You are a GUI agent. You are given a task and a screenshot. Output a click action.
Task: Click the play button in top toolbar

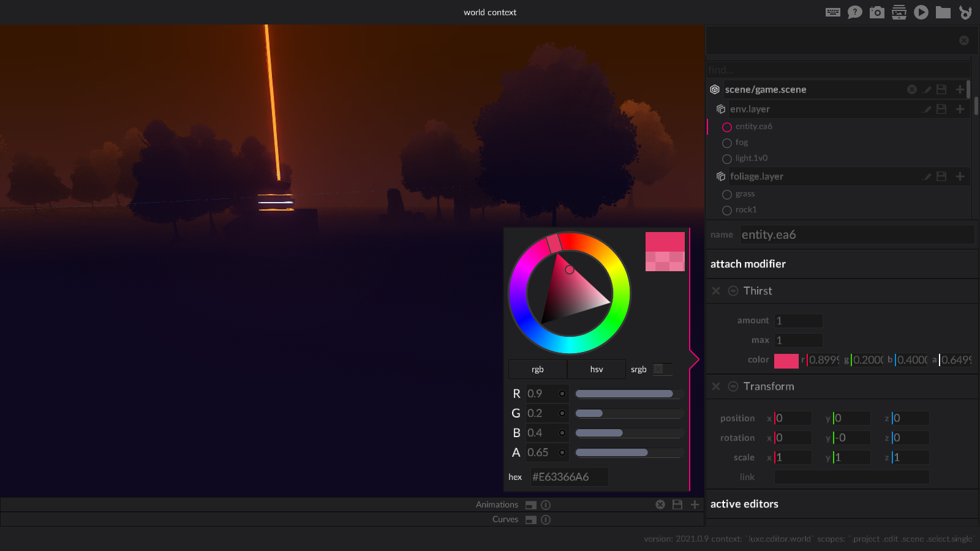point(921,12)
